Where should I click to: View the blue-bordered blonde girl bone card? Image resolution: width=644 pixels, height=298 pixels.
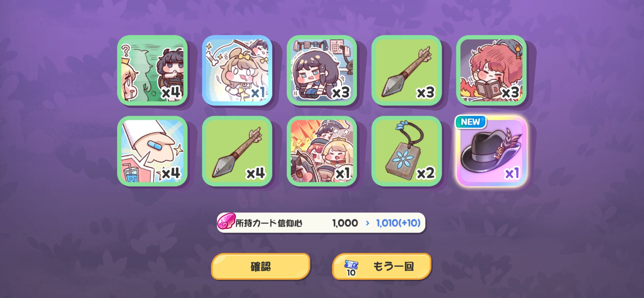pos(237,70)
